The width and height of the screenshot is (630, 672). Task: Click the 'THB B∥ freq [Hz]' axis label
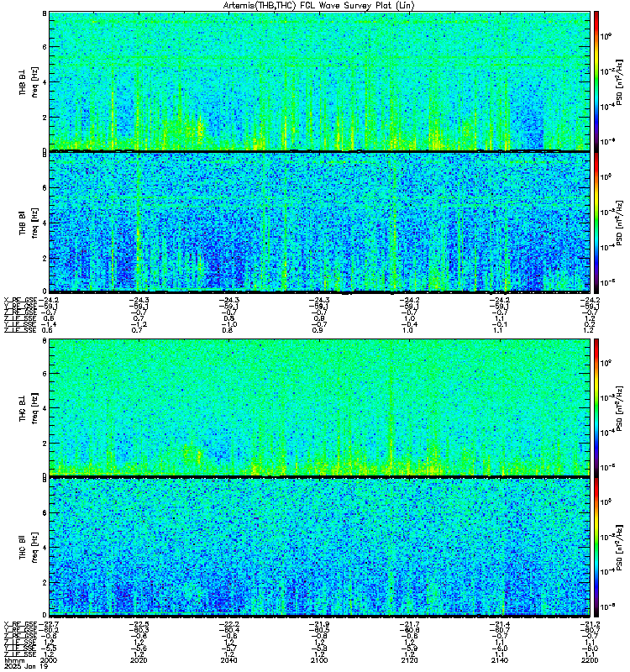[29, 223]
